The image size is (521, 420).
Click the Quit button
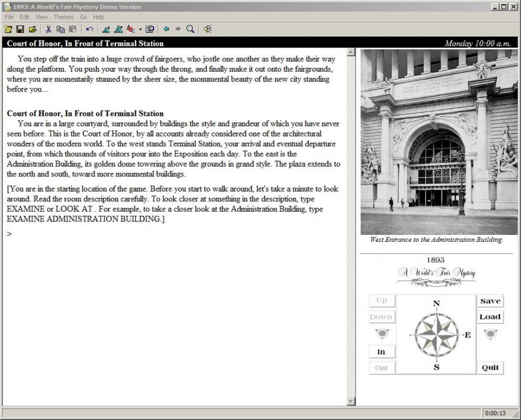[490, 367]
